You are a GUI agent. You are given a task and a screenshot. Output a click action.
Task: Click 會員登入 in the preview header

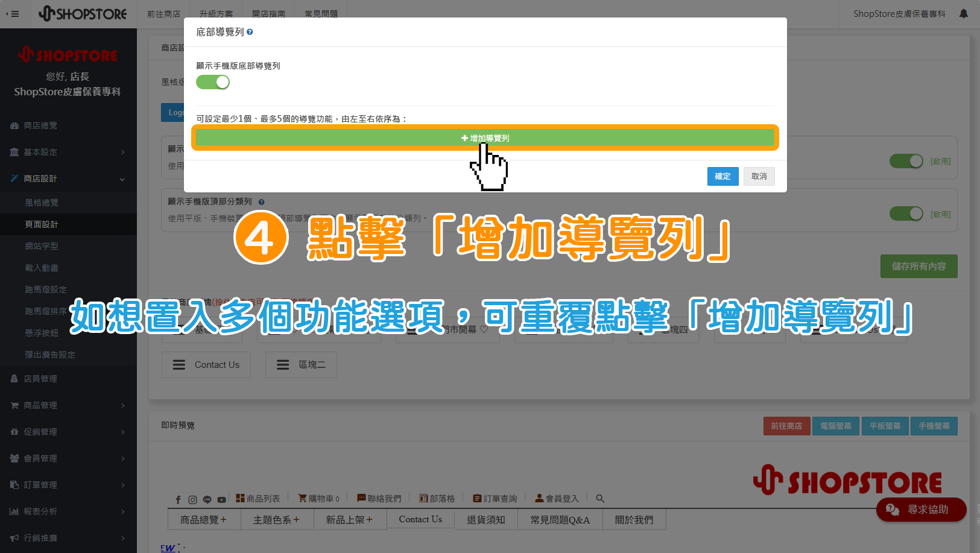557,499
